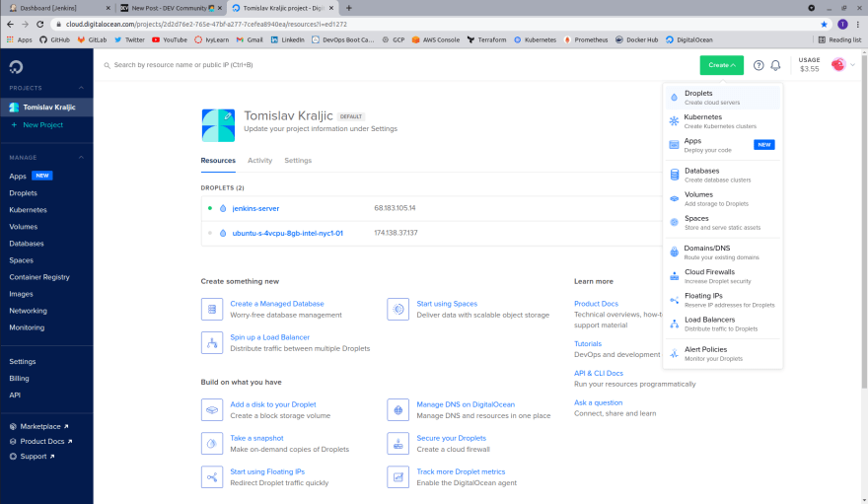The height and width of the screenshot is (504, 868).
Task: Click the user avatar in top bar
Action: (838, 65)
